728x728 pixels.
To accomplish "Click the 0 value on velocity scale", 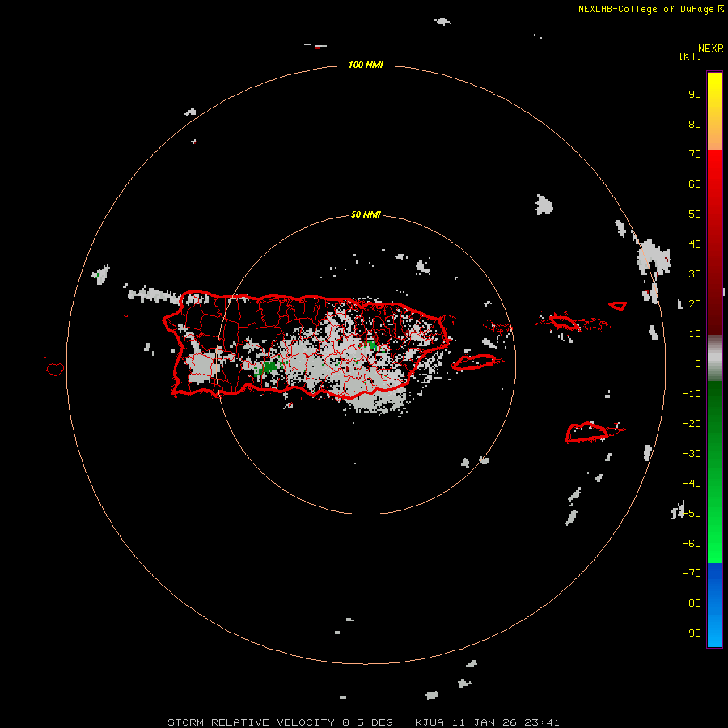I will click(x=698, y=364).
